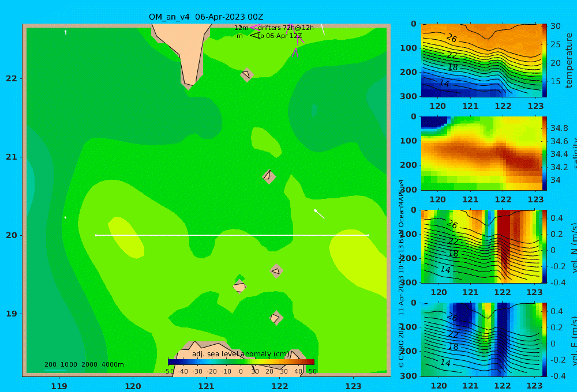577x392 pixels.
Task: Click the 'to 06 Apr 12Z' legend text
Action: tap(280, 36)
